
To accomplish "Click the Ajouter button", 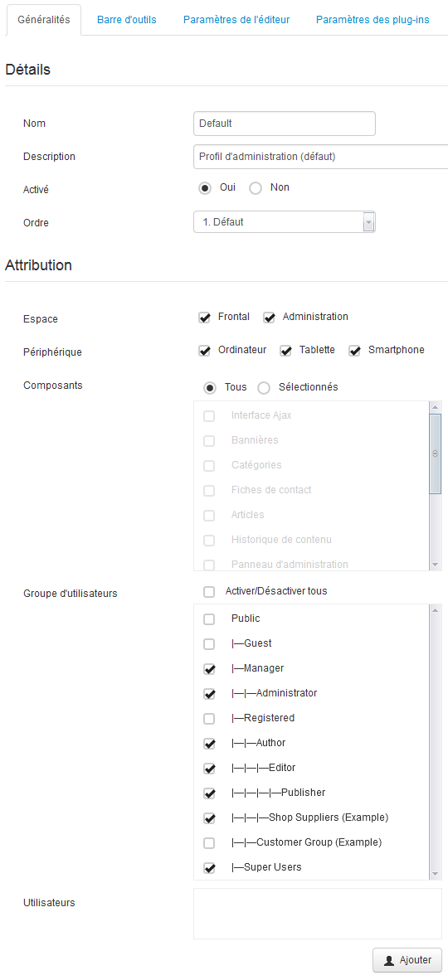I will (407, 960).
